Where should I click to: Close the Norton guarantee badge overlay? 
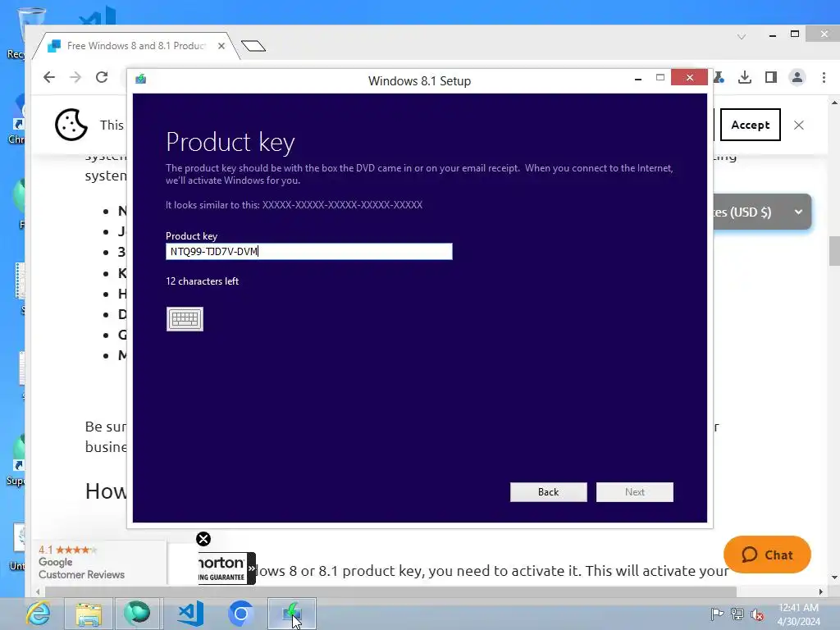(x=203, y=539)
